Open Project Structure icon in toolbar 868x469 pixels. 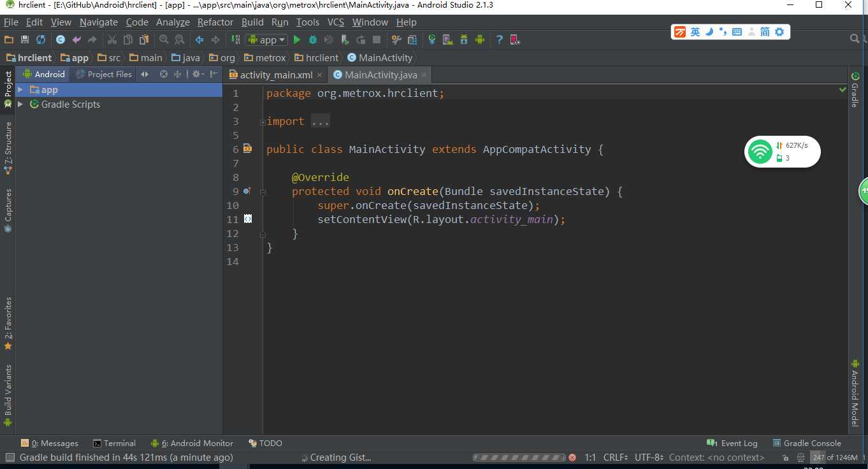pos(412,40)
